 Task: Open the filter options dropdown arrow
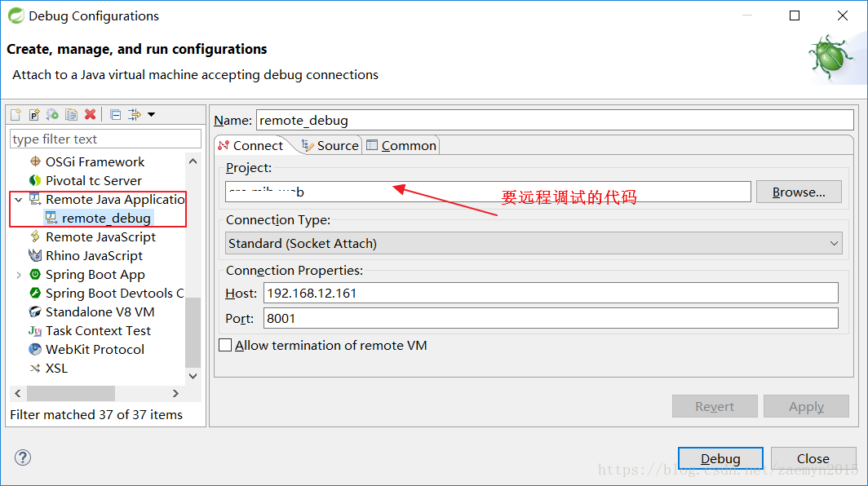tap(151, 115)
